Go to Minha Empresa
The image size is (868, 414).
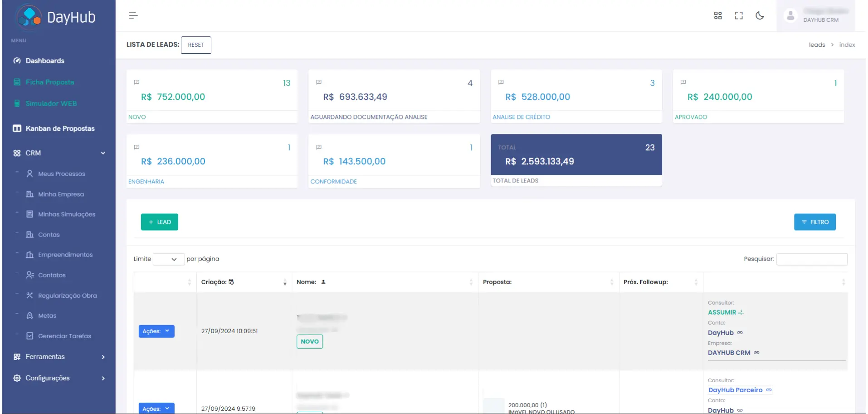61,194
